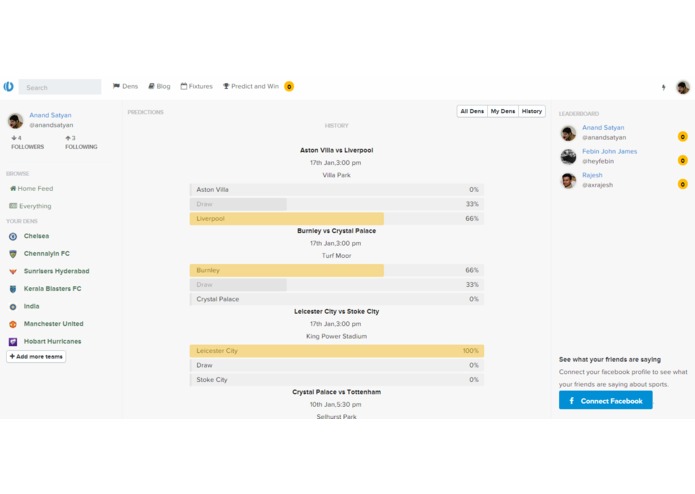695x494 pixels.
Task: Open the Chennaiyin FC den
Action: [47, 253]
